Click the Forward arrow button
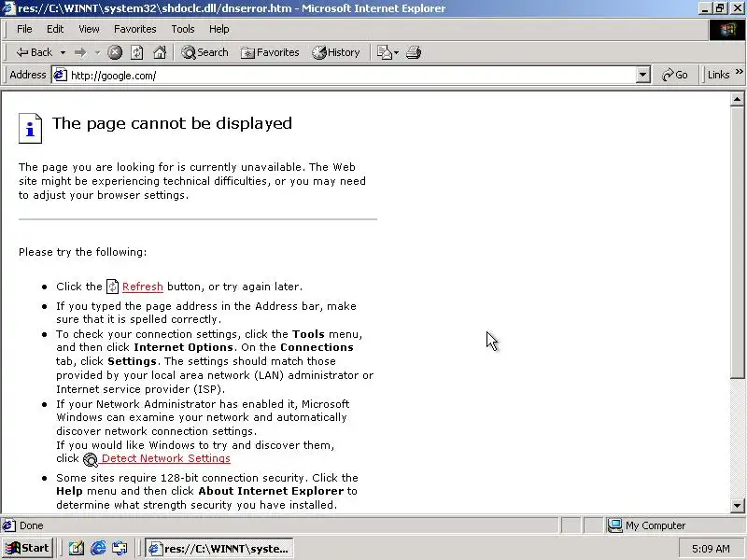This screenshot has height=560, width=747. [80, 52]
